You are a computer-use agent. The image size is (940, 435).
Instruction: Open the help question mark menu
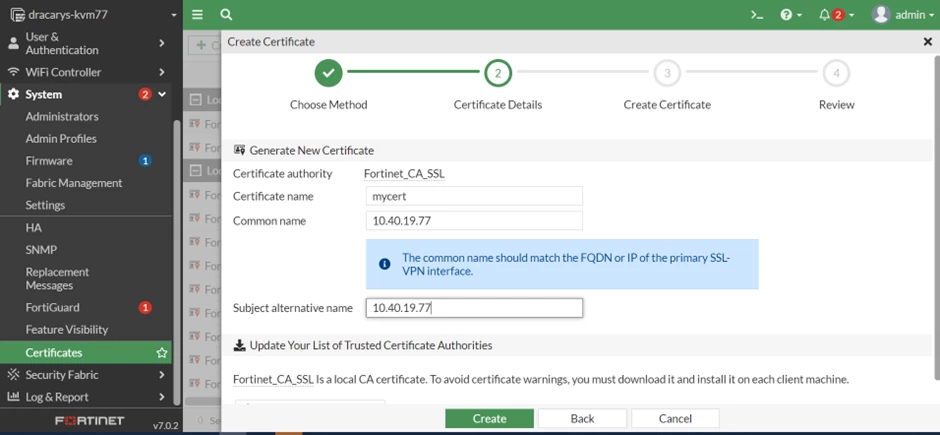point(791,15)
